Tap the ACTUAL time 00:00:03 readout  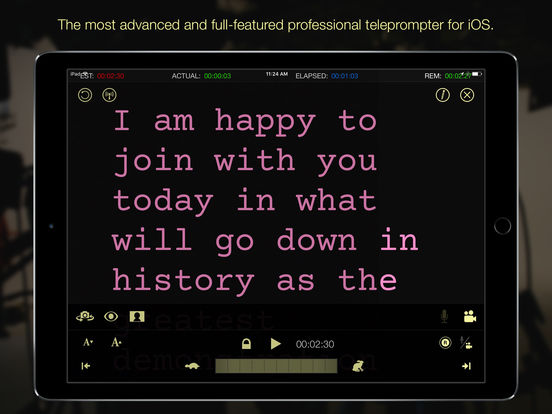(217, 76)
